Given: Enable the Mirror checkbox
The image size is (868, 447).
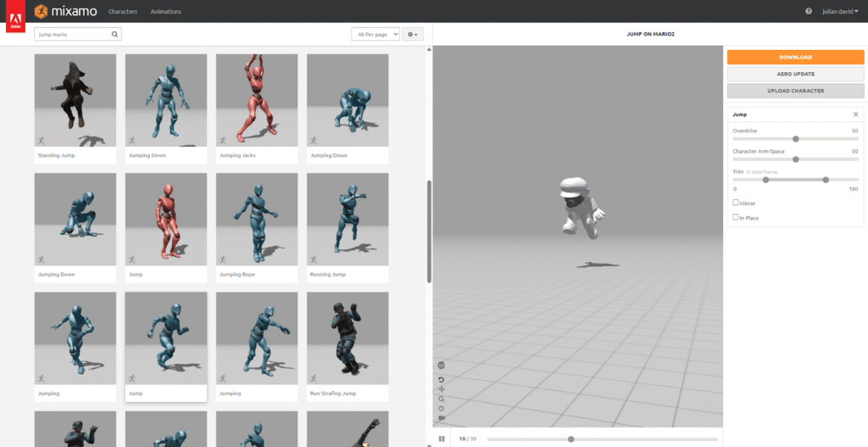Looking at the screenshot, I should coord(736,203).
